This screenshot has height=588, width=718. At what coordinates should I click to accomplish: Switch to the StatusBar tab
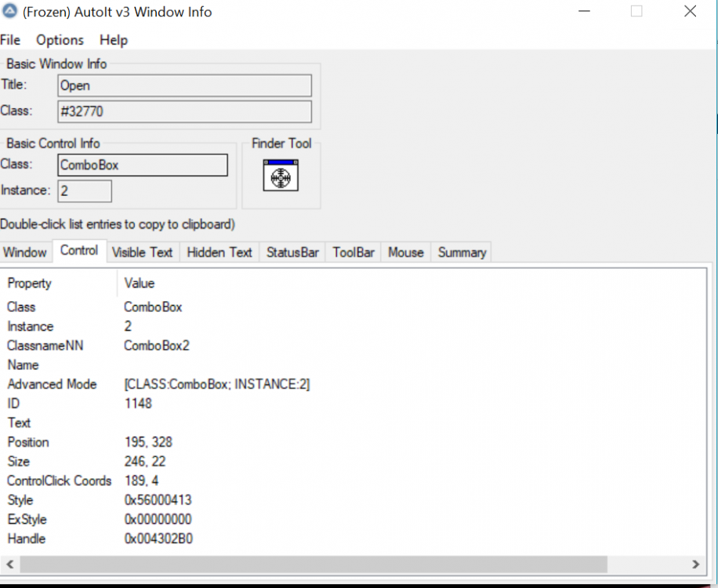pos(292,252)
